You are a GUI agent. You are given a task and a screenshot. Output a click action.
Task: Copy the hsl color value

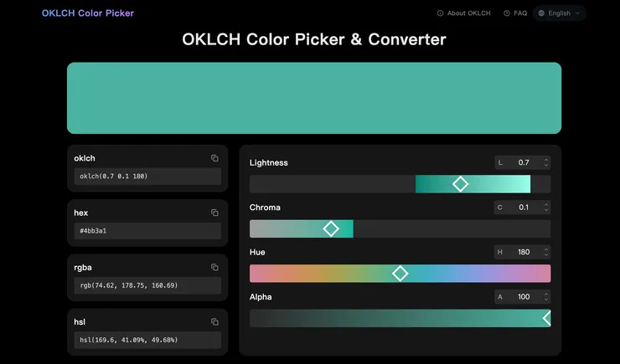[x=214, y=321]
